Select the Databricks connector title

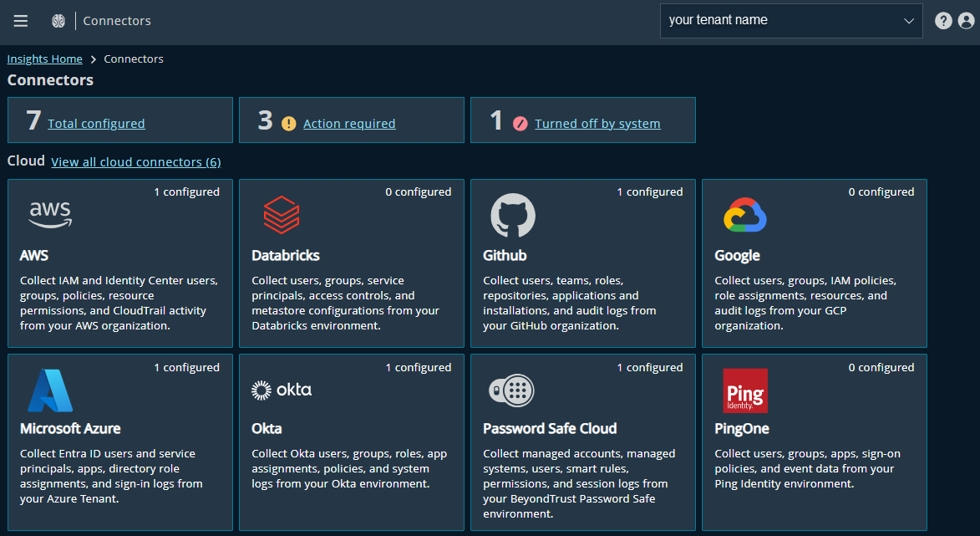(286, 255)
